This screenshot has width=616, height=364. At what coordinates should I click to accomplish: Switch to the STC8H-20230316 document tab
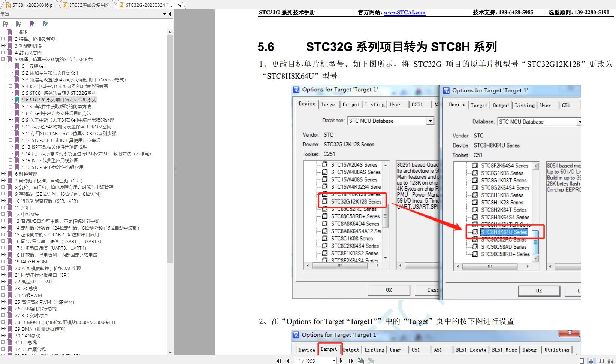click(31, 5)
